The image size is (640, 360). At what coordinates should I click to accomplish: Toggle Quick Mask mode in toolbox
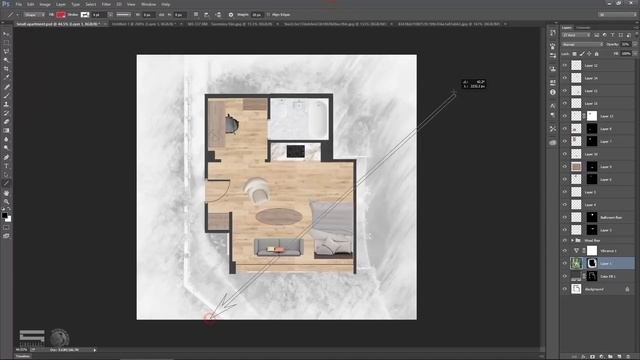coord(6,227)
